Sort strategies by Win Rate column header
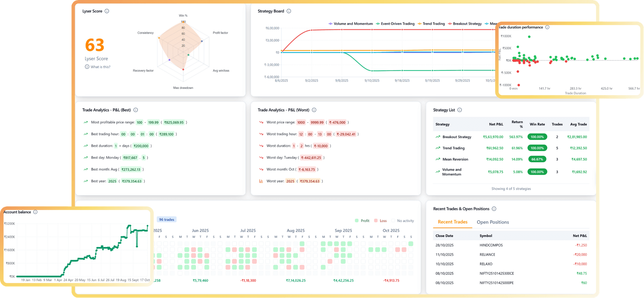The image size is (644, 298). pyautogui.click(x=537, y=124)
